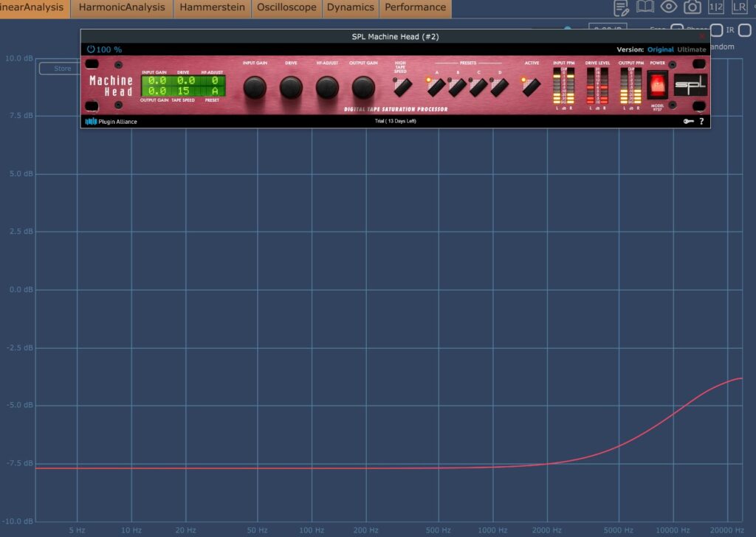The height and width of the screenshot is (537, 756).
Task: Click the plugin bypass power icon near 100 %
Action: (x=91, y=49)
